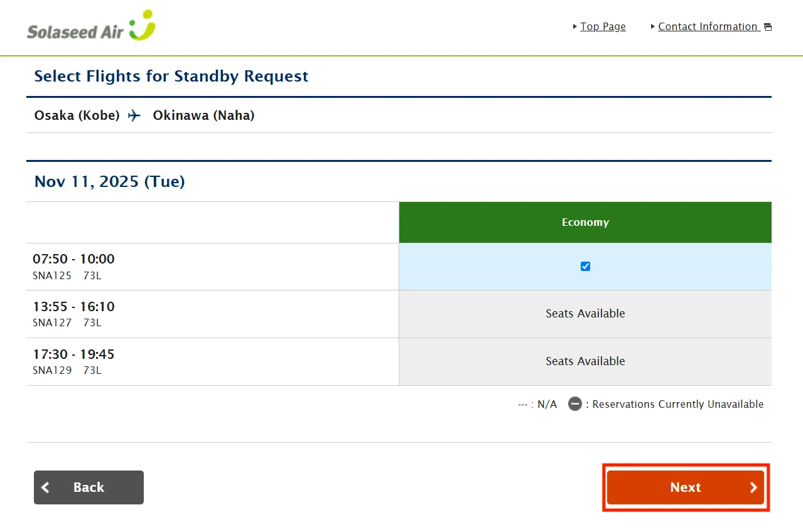803x532 pixels.
Task: Click the small arrow before Top Page
Action: (574, 27)
